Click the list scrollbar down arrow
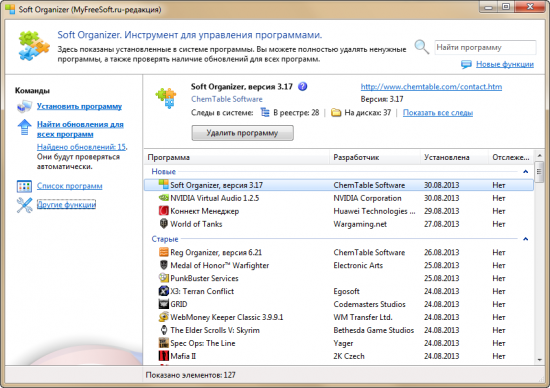Screen dimensions: 550x388 point(539,360)
